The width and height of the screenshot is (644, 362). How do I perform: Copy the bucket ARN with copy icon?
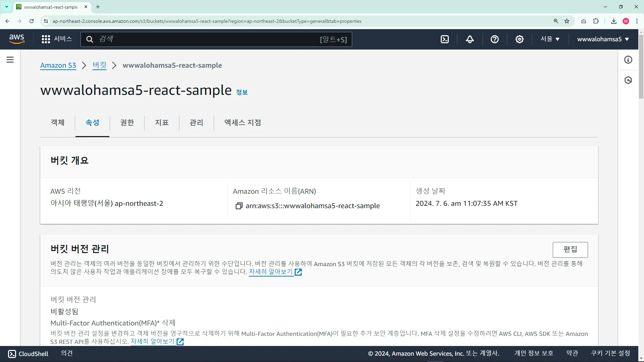238,206
